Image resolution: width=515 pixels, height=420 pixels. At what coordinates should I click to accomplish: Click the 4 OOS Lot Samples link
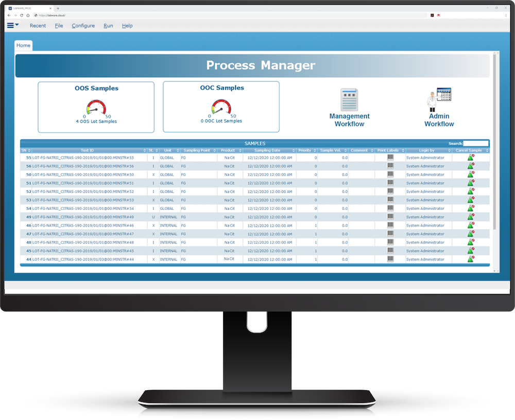coord(95,121)
